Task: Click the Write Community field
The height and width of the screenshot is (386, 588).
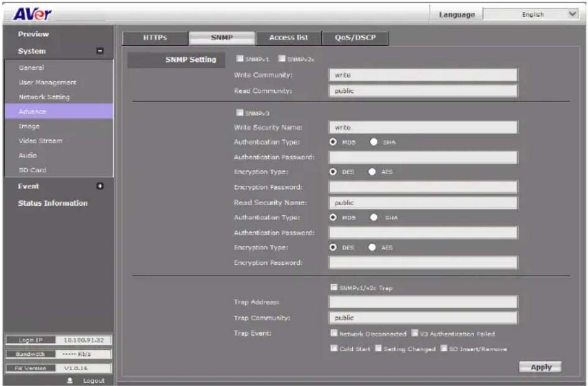Action: point(423,75)
